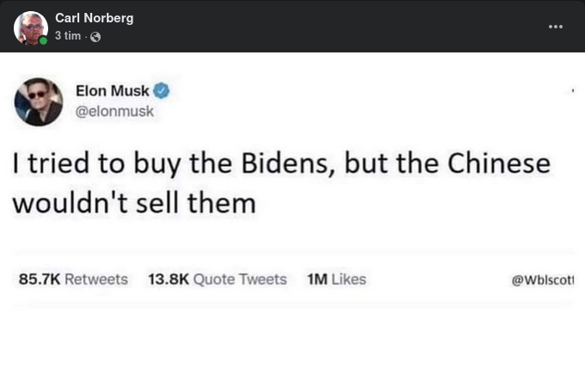This screenshot has height=392, width=585.
Task: Click the blue verified badge
Action: [161, 91]
